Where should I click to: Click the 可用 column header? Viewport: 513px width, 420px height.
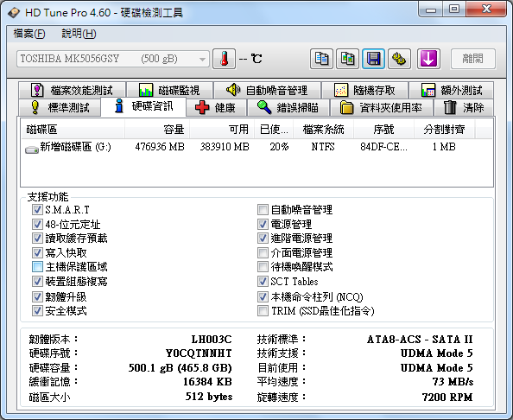[x=222, y=130]
